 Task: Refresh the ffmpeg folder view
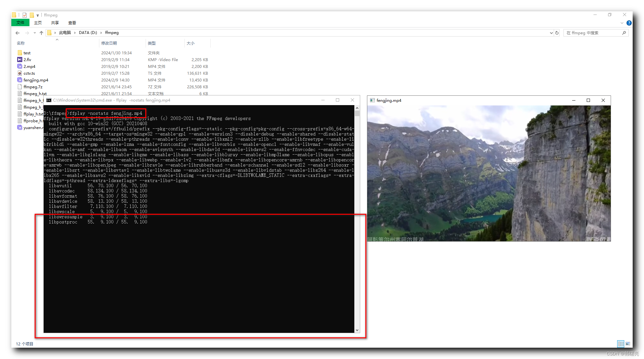(x=557, y=33)
